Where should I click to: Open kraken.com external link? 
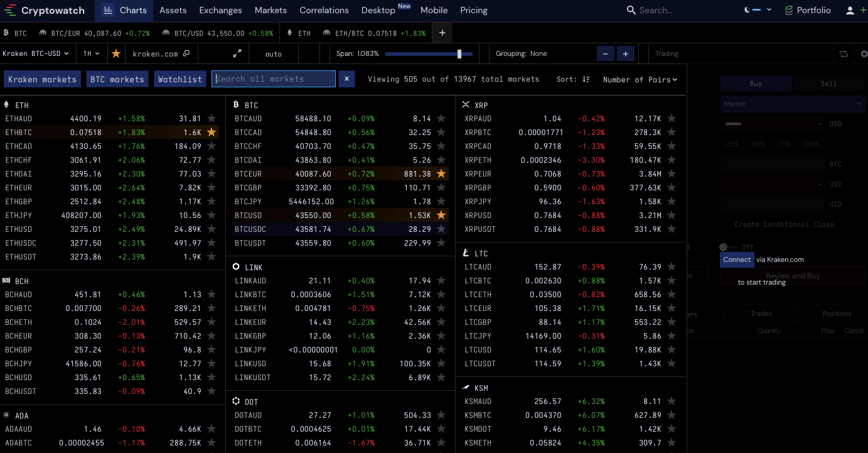(x=161, y=53)
